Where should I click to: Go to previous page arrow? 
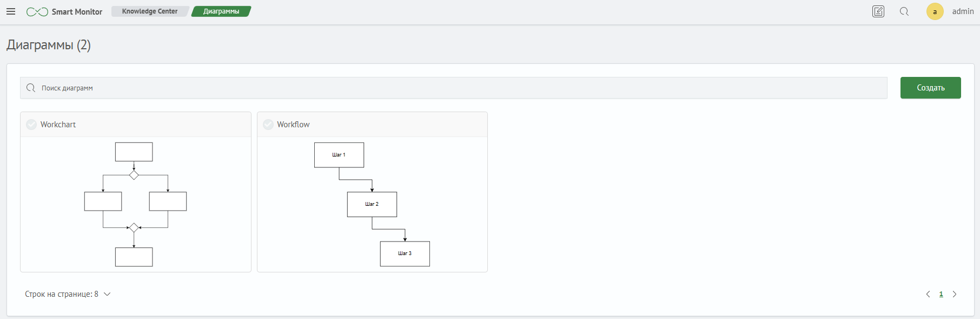coord(928,294)
